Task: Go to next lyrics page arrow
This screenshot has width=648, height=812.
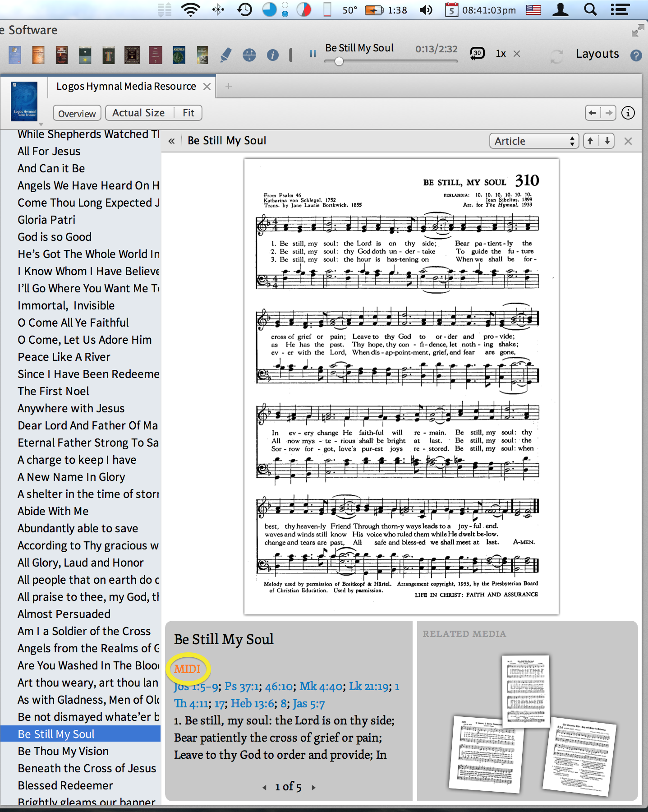Action: 313,787
